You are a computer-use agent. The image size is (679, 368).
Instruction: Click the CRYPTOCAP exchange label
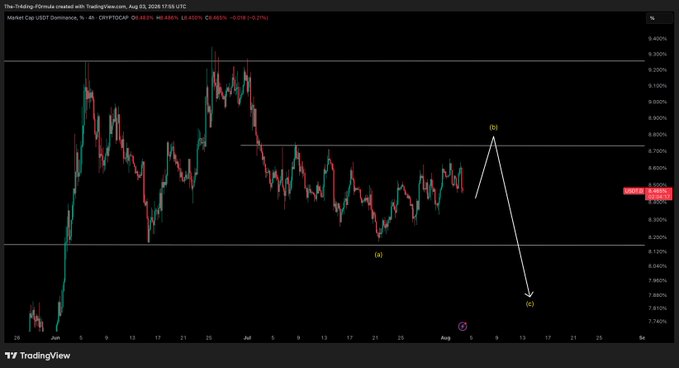113,18
